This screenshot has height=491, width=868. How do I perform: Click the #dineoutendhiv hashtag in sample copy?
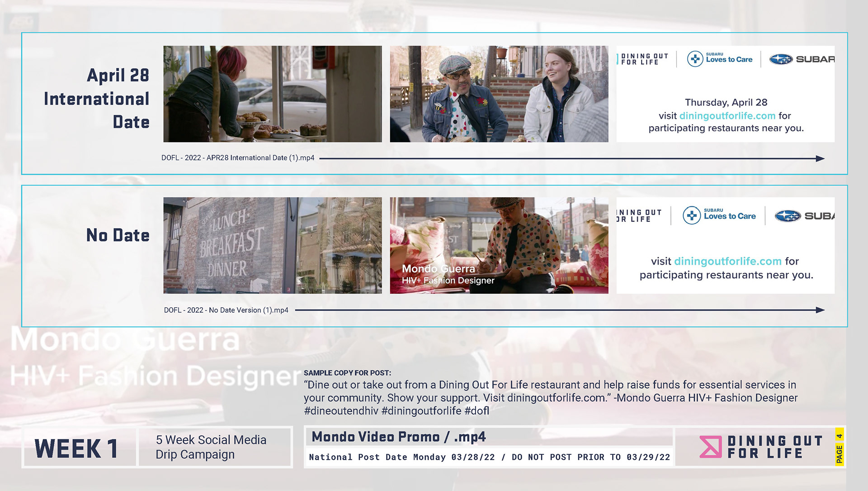coord(341,411)
